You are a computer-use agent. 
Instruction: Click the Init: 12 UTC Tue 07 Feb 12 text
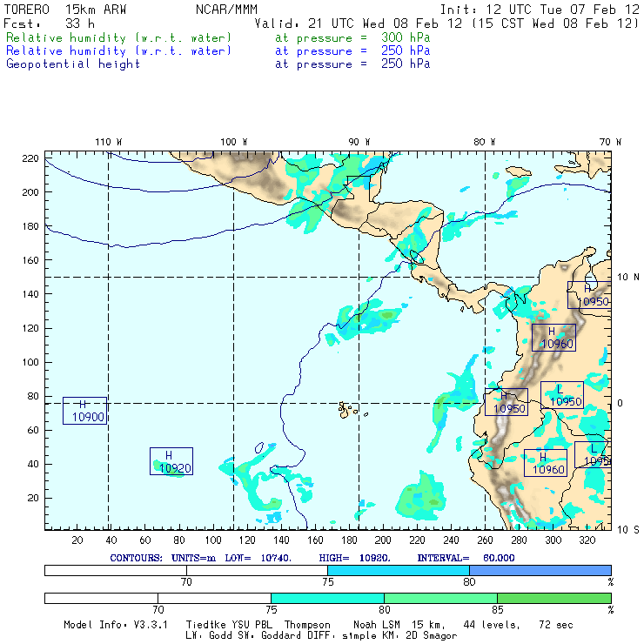pyautogui.click(x=540, y=10)
